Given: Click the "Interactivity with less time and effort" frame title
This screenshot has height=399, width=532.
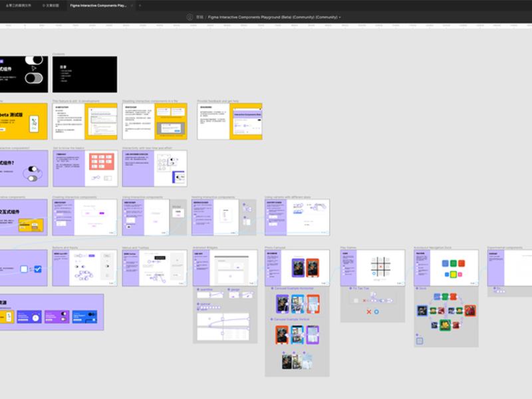Looking at the screenshot, I should click(147, 148).
